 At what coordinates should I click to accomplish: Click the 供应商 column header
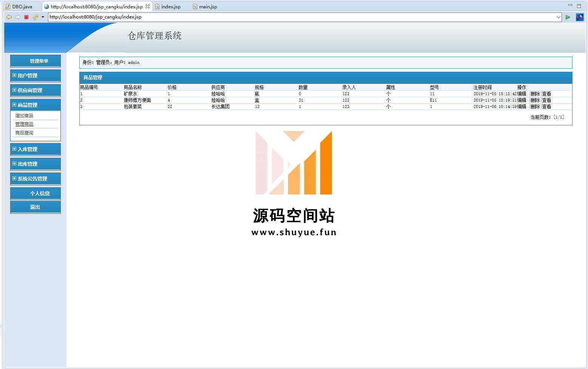[x=218, y=87]
